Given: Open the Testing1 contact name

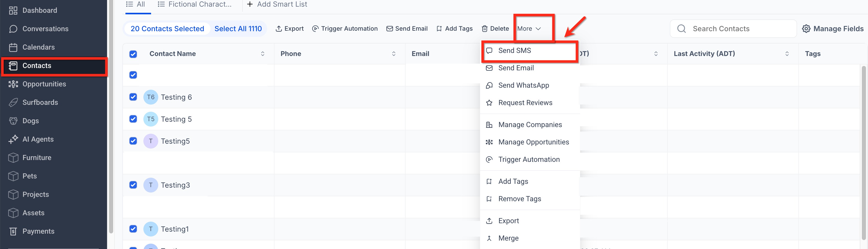Looking at the screenshot, I should pyautogui.click(x=175, y=229).
